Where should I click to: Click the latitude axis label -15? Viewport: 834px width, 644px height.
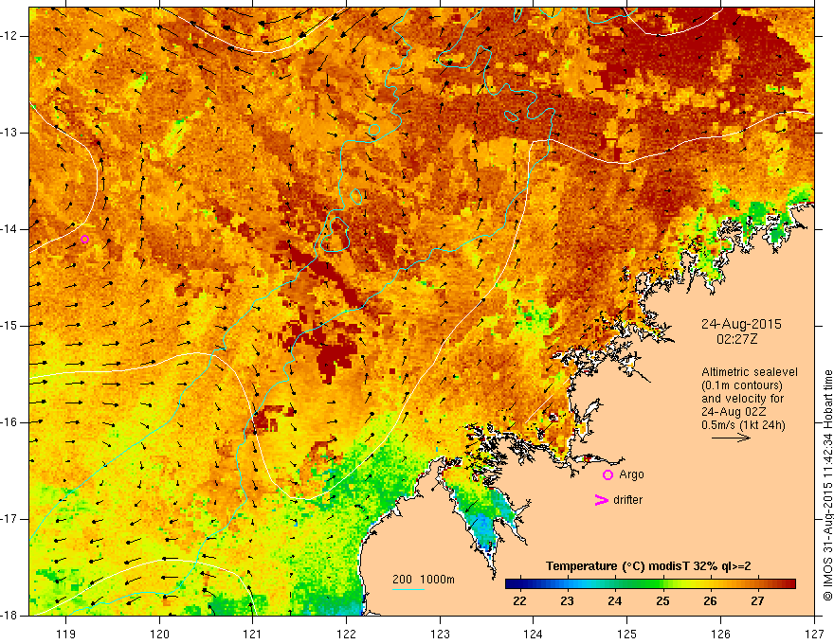(x=10, y=325)
